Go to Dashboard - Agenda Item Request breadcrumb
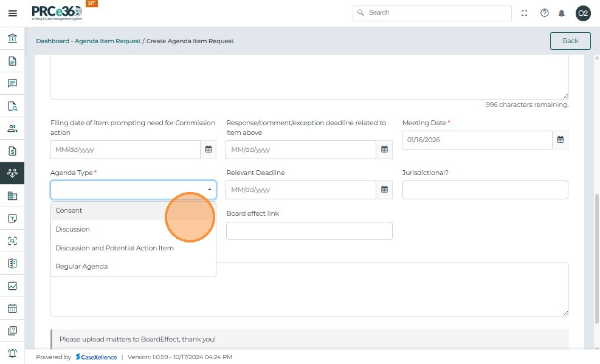The height and width of the screenshot is (364, 600). (88, 41)
